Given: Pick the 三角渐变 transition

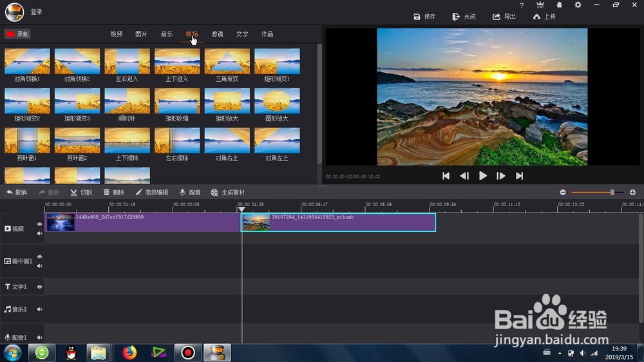Looking at the screenshot, I should point(227,61).
